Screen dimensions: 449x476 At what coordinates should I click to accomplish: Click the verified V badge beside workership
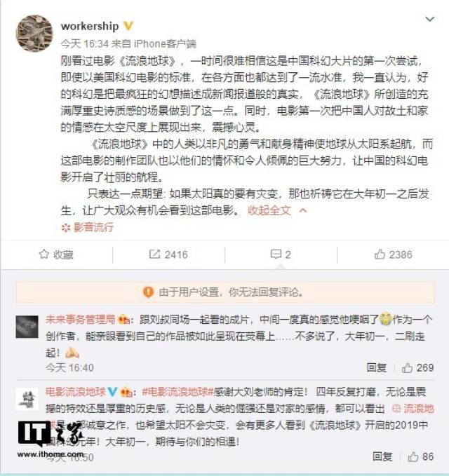[128, 26]
